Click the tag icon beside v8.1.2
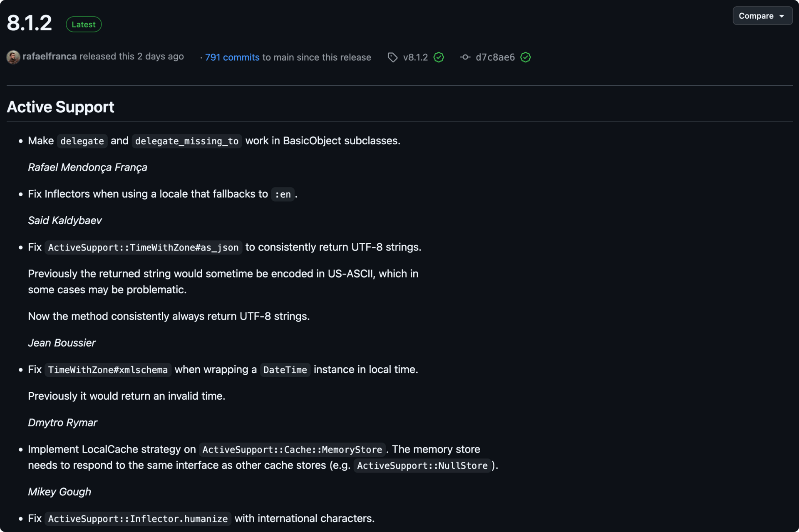This screenshot has height=532, width=799. (x=392, y=57)
